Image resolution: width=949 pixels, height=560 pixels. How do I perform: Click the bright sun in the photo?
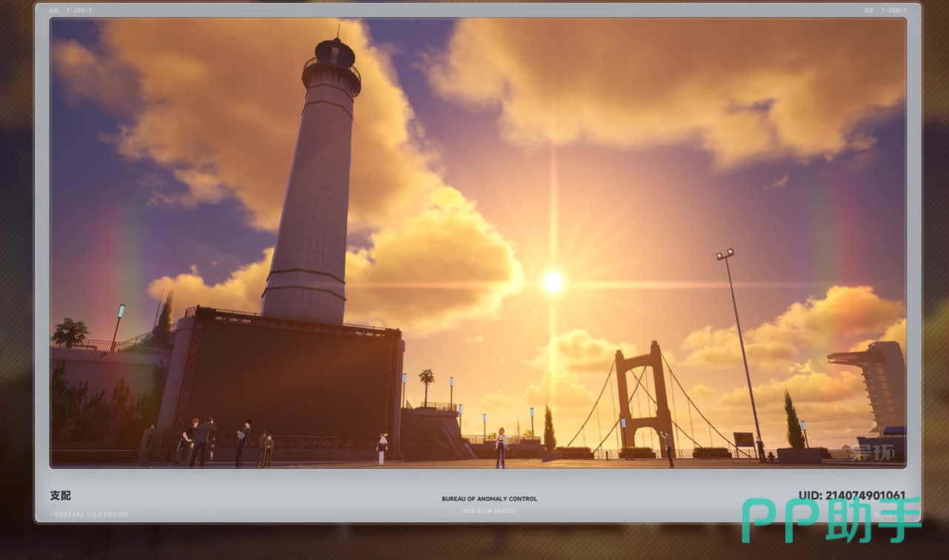tap(553, 281)
